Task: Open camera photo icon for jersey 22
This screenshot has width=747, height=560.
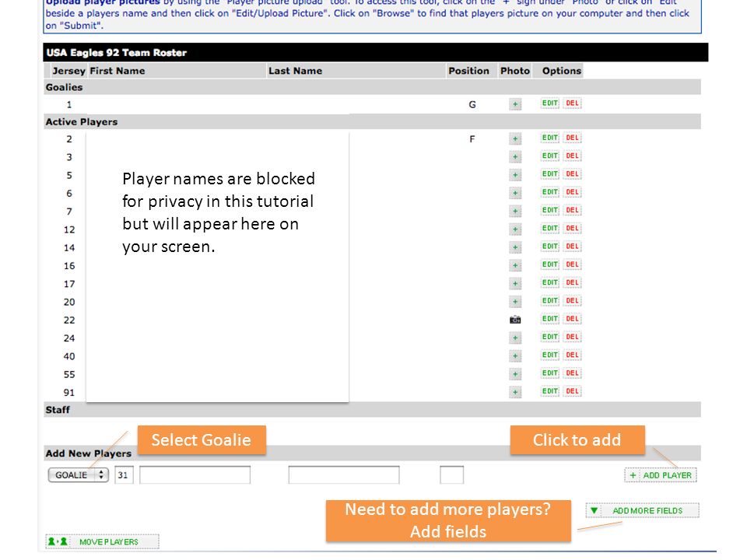Action: (x=515, y=320)
